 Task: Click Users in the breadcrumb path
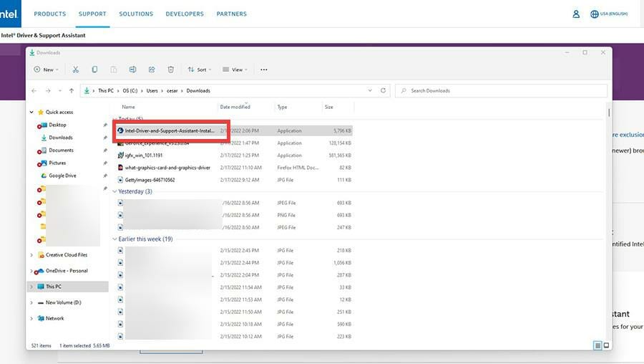152,90
